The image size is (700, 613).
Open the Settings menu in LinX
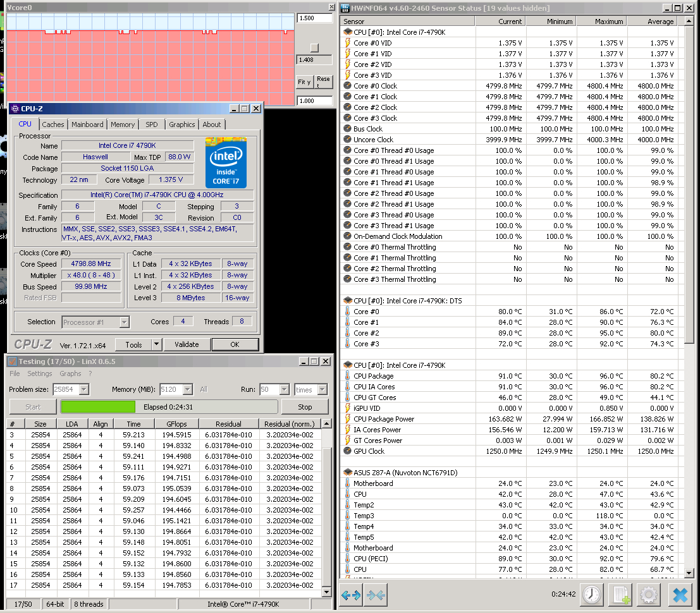pyautogui.click(x=40, y=373)
